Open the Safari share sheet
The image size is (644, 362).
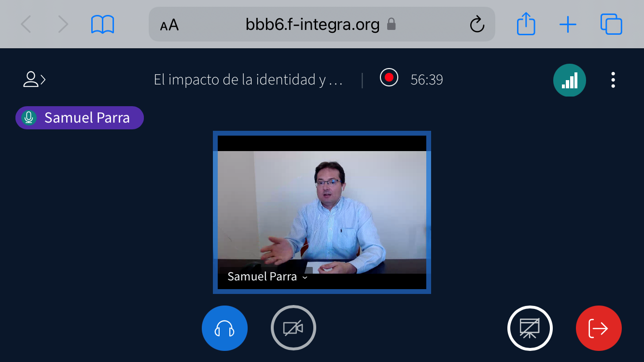(x=526, y=24)
